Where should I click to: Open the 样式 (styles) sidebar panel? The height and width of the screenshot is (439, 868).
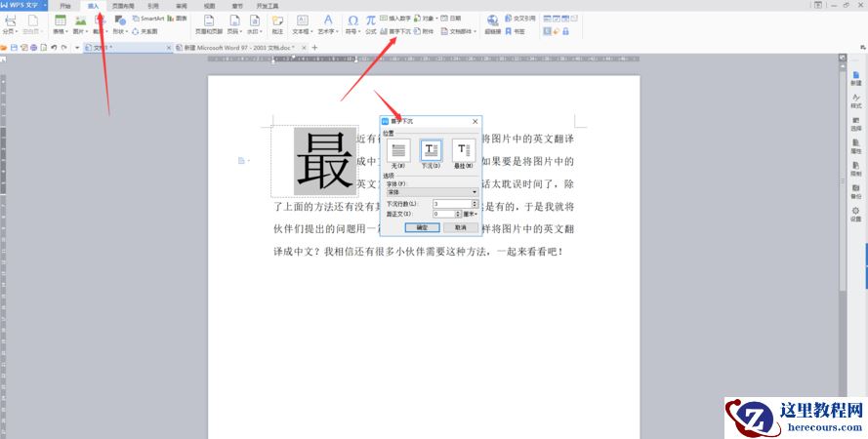point(855,100)
